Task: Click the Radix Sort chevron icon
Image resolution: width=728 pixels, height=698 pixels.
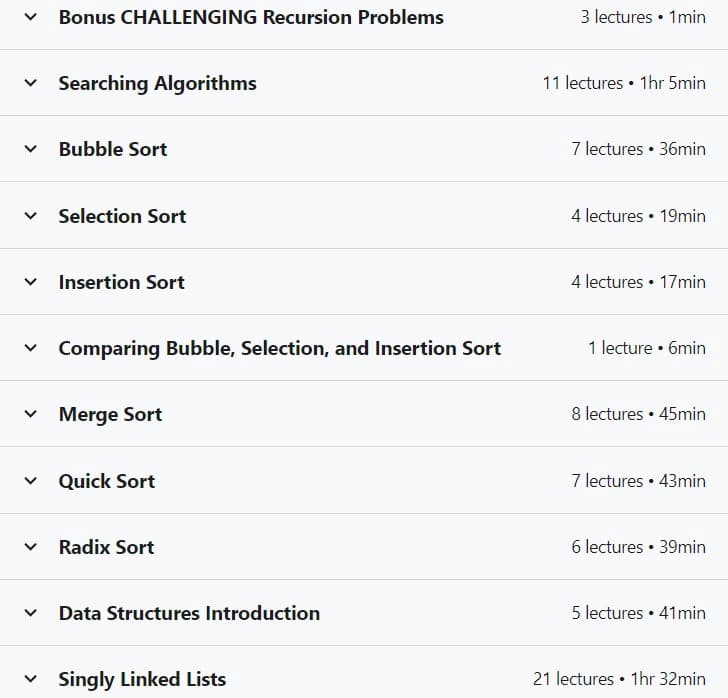Action: pos(31,547)
